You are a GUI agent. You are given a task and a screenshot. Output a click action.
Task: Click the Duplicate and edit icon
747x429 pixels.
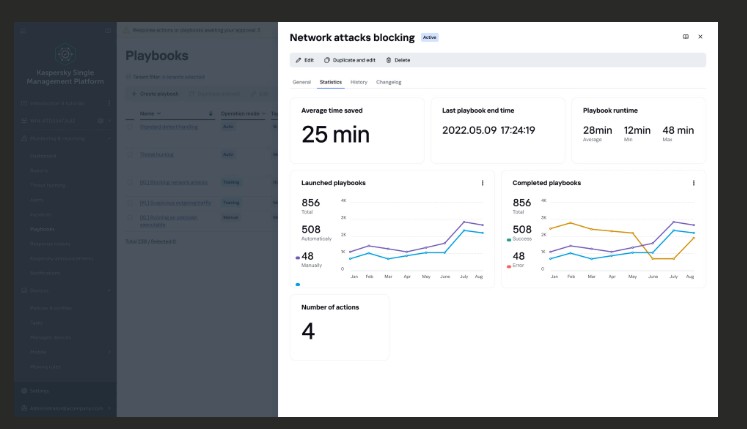click(327, 60)
